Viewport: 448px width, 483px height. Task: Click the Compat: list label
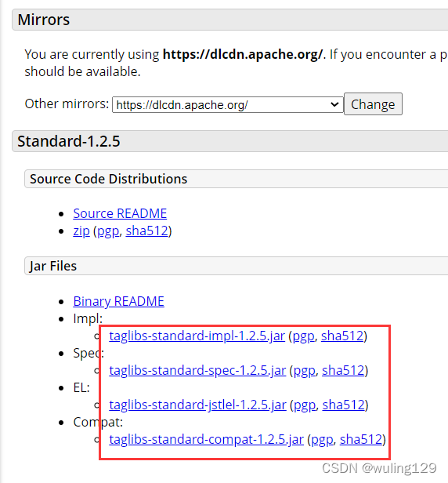pyautogui.click(x=98, y=422)
